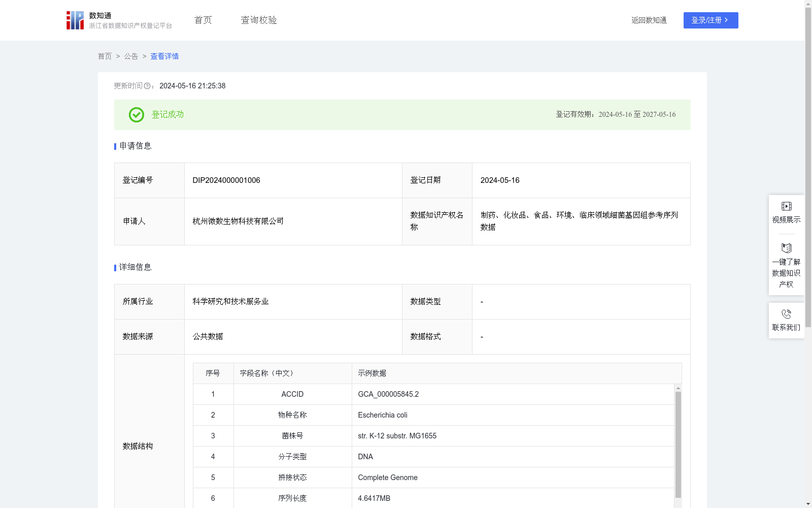This screenshot has width=812, height=508.
Task: Click the page scrollbar up arrow
Action: (x=808, y=4)
